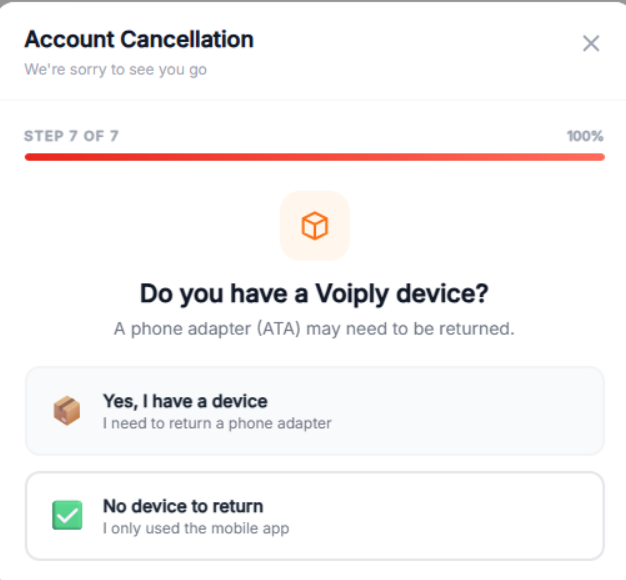Select the 'No device to return' option card

click(x=314, y=516)
